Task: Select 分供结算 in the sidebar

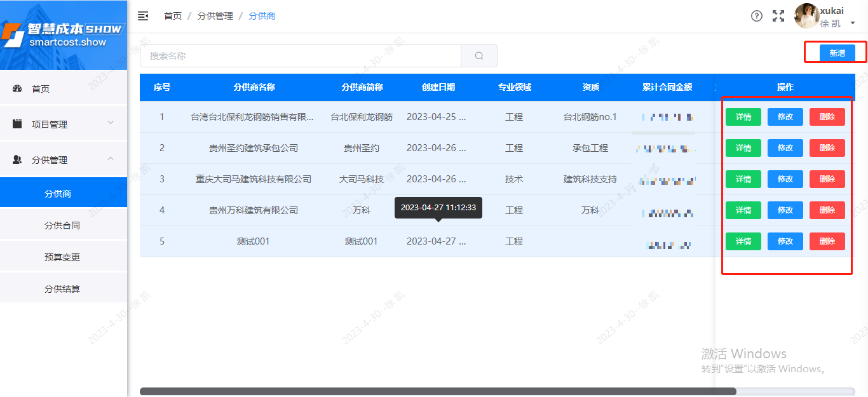Action: 64,288
